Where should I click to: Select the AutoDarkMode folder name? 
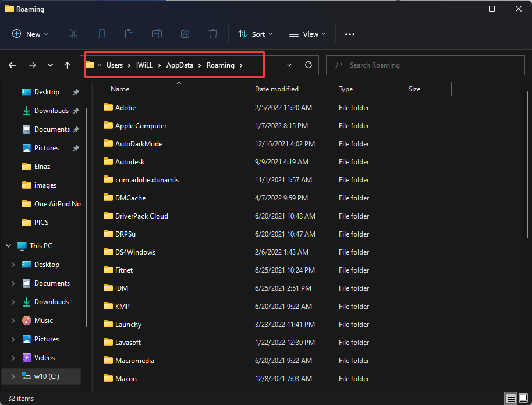[x=139, y=144]
